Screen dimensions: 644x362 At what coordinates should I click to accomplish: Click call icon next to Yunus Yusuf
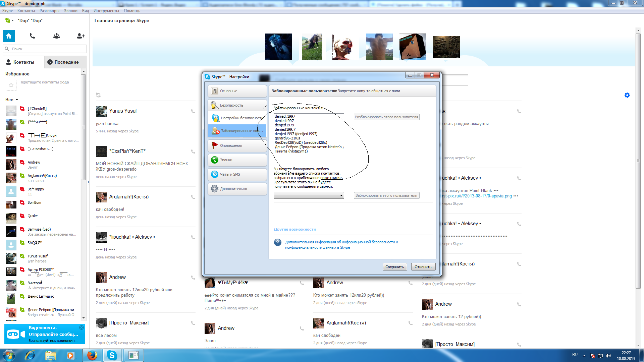tap(193, 111)
